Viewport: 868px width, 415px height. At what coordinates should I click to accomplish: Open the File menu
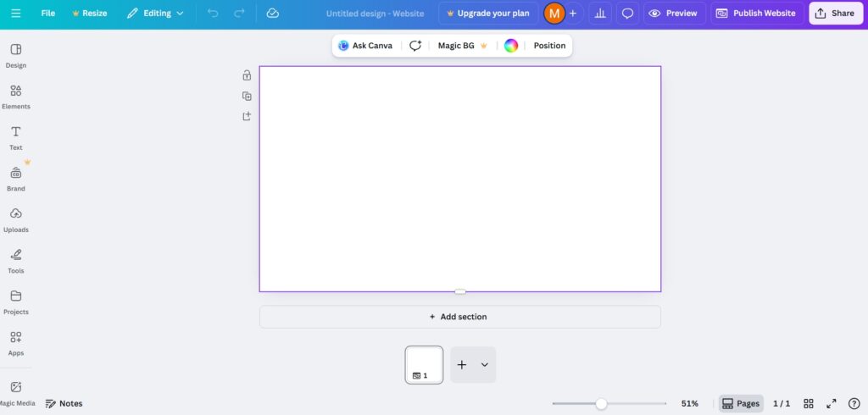48,14
